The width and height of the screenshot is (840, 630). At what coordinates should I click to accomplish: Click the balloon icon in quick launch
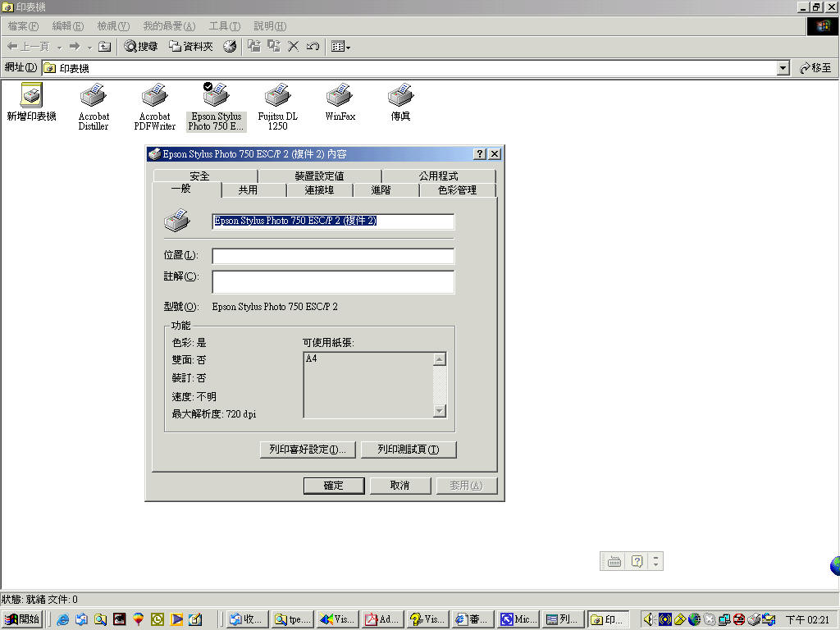[138, 619]
